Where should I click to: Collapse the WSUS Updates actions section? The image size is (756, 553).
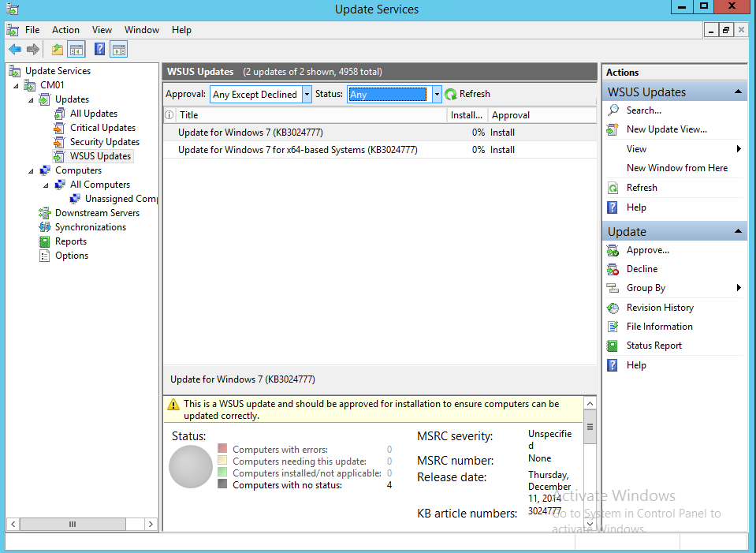click(738, 92)
